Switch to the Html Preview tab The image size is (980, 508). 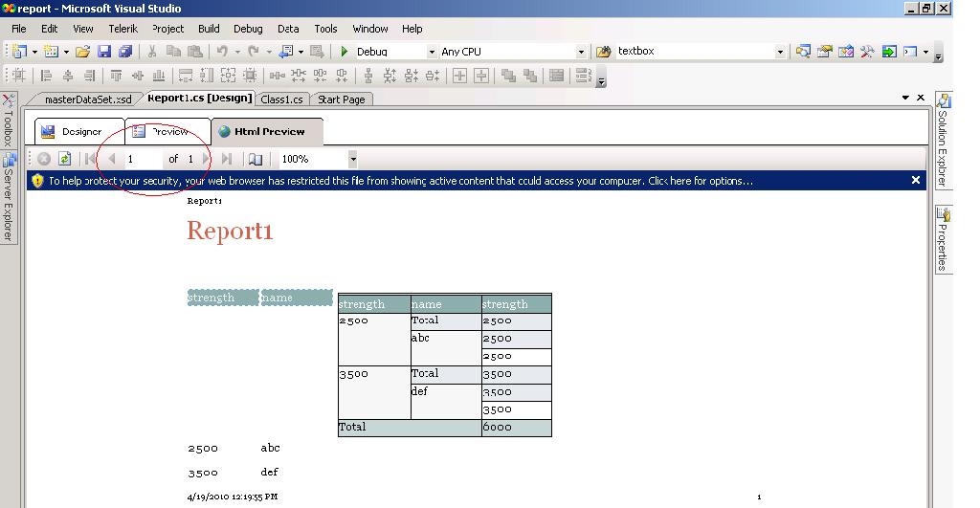click(x=267, y=132)
